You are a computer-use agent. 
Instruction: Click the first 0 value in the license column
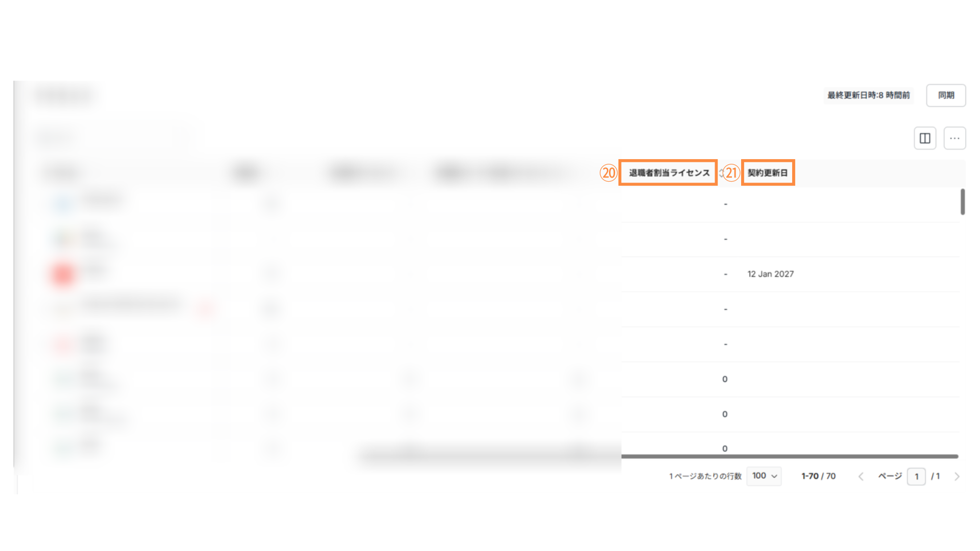(725, 379)
